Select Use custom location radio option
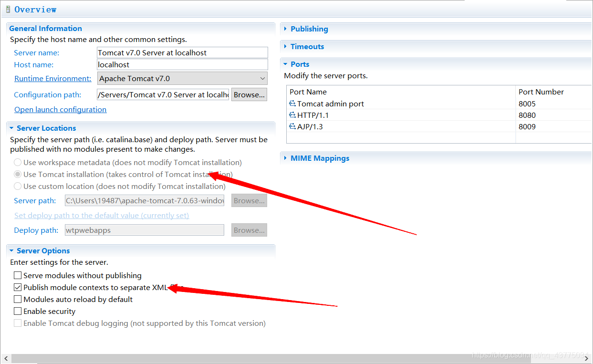 [x=18, y=186]
